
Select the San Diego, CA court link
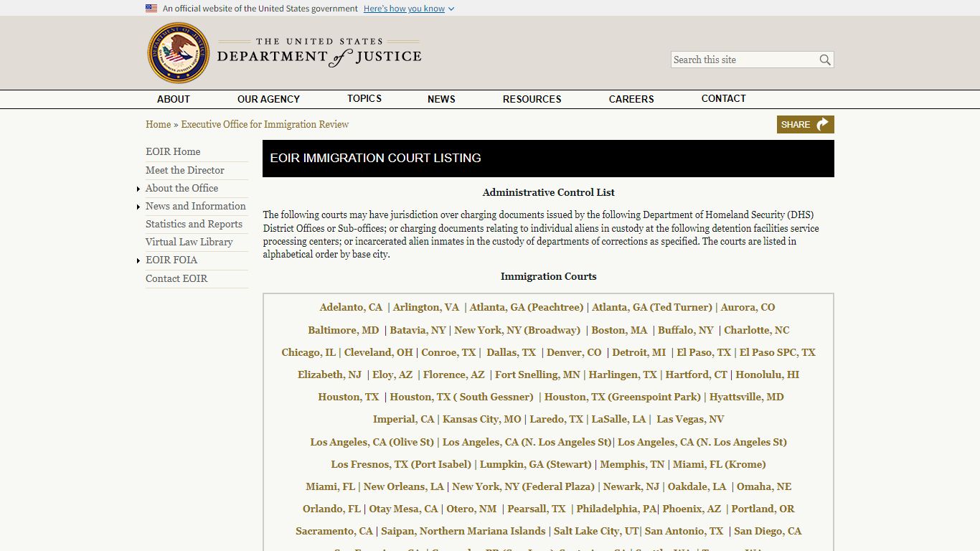tap(768, 531)
